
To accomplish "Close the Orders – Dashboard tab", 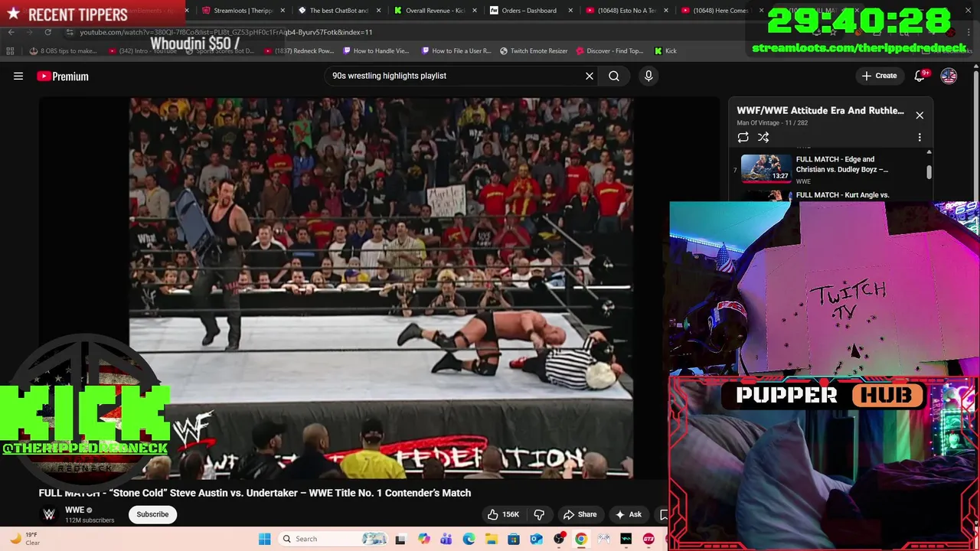I will [x=570, y=11].
